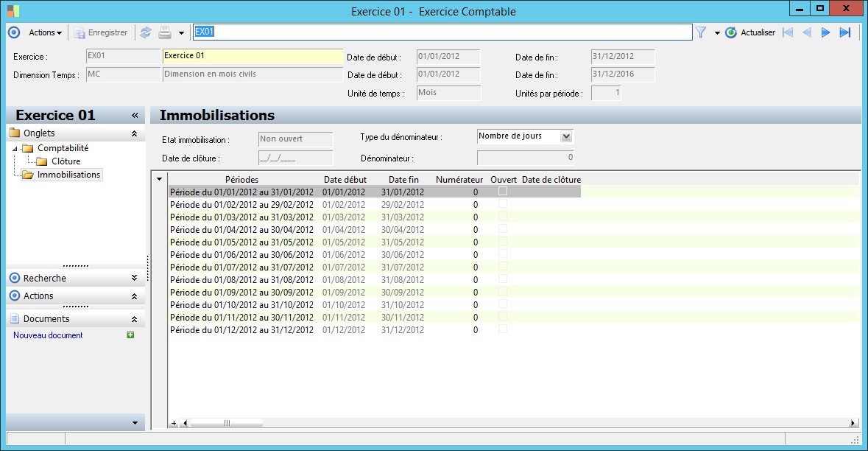This screenshot has height=451, width=868.
Task: Open the Nouveau document link
Action: click(x=48, y=335)
